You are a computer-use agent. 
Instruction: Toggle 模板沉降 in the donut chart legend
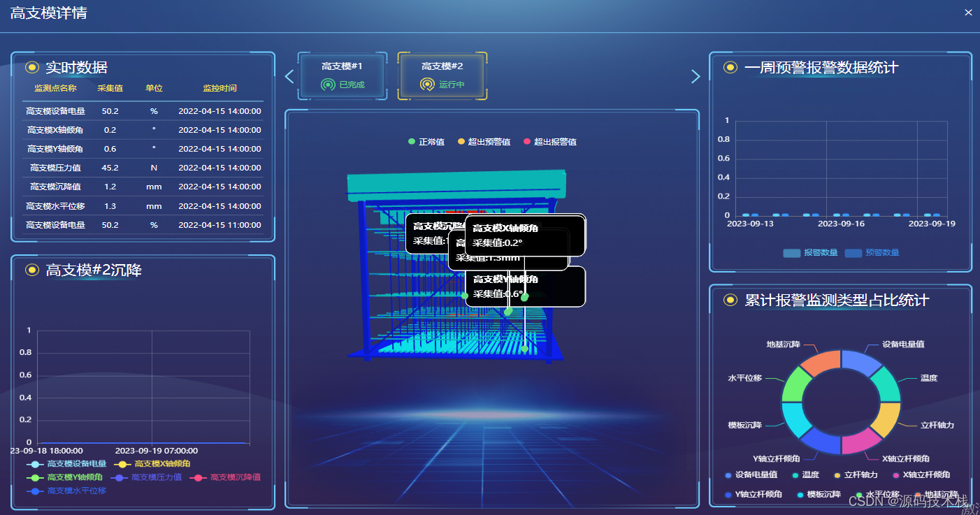click(x=819, y=494)
